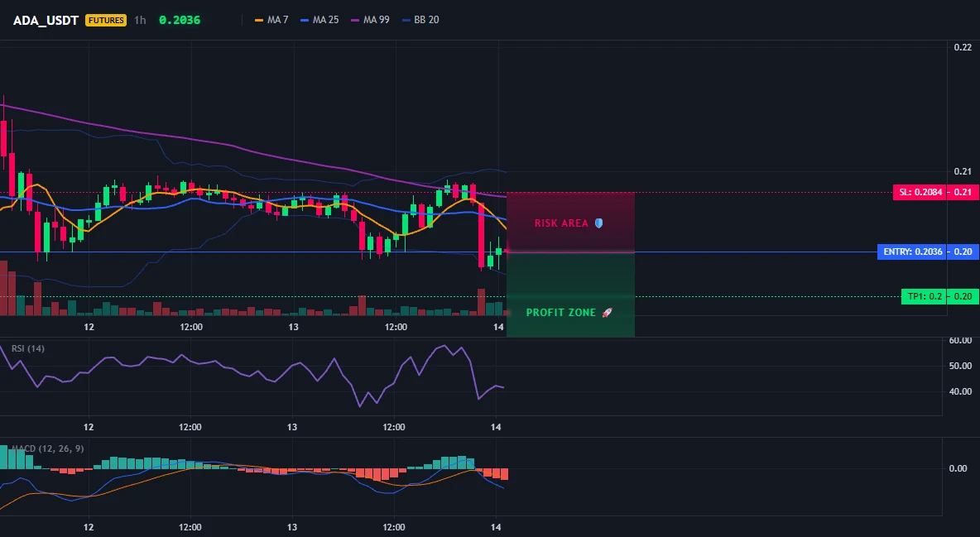Click the green 0.20 price axis tag
The image size is (980, 537).
(963, 297)
